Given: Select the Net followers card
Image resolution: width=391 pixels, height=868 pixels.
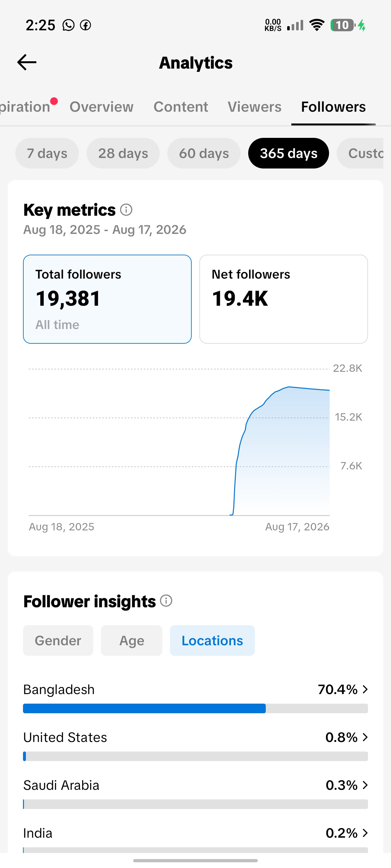Looking at the screenshot, I should click(283, 299).
